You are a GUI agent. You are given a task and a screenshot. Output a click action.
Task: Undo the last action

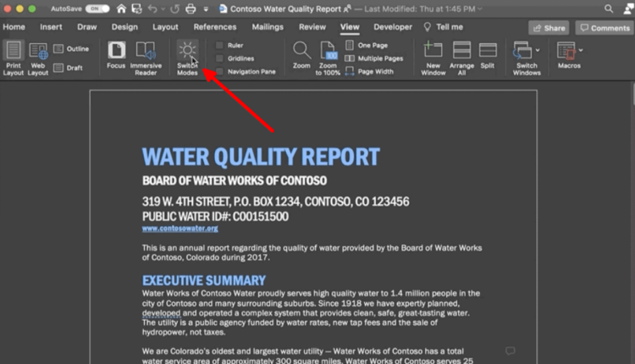(x=152, y=8)
